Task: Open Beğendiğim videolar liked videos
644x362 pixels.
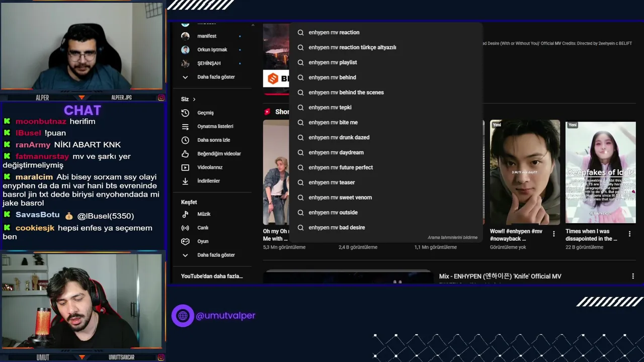Action: point(219,154)
